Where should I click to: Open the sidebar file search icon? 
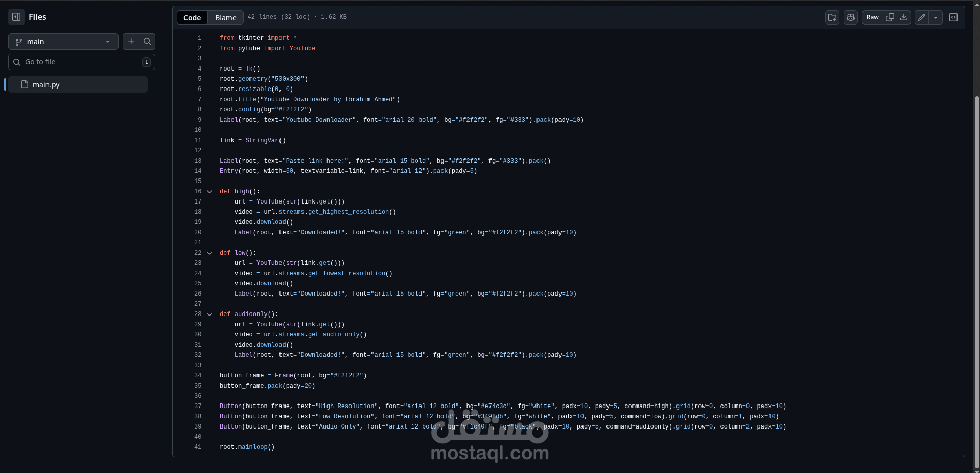147,41
